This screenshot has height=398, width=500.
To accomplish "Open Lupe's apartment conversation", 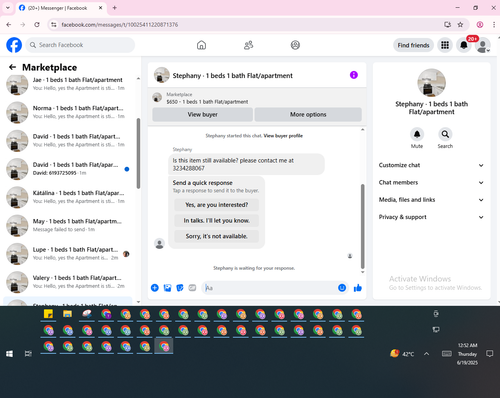I will pyautogui.click(x=68, y=254).
